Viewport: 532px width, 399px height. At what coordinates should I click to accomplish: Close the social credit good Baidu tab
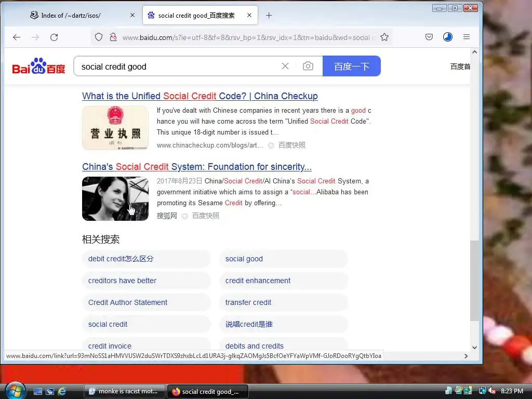pos(249,15)
